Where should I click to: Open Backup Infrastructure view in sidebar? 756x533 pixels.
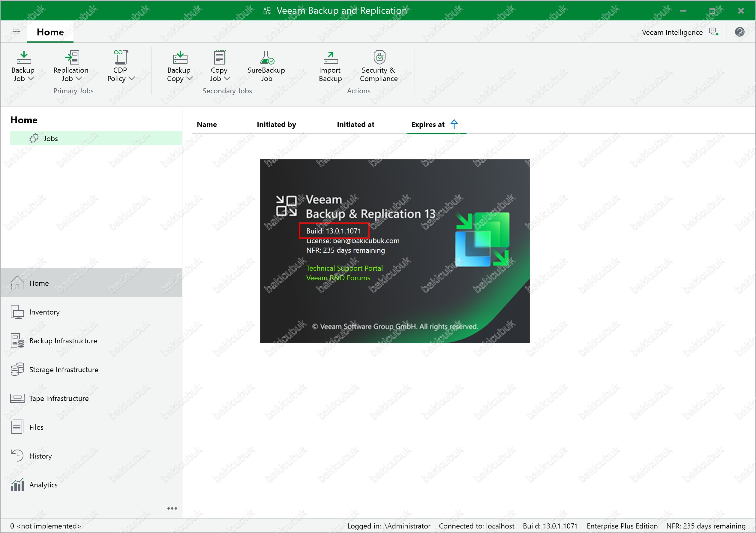(x=63, y=341)
